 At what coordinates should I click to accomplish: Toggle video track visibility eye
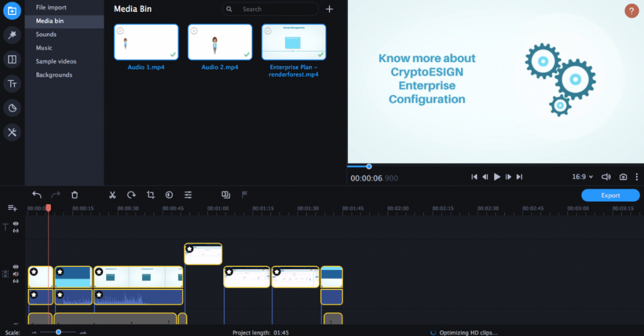tap(16, 267)
